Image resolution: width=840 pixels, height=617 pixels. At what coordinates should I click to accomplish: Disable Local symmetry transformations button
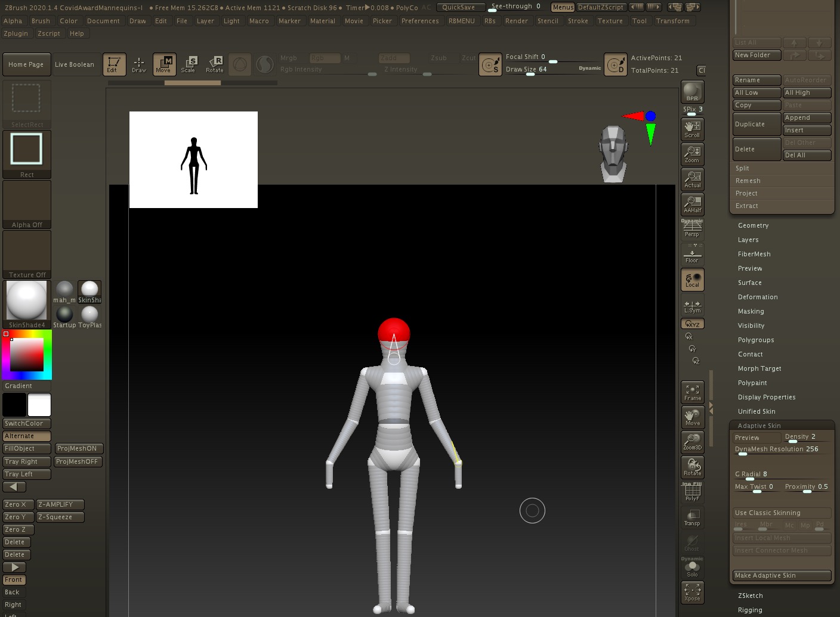tap(692, 280)
